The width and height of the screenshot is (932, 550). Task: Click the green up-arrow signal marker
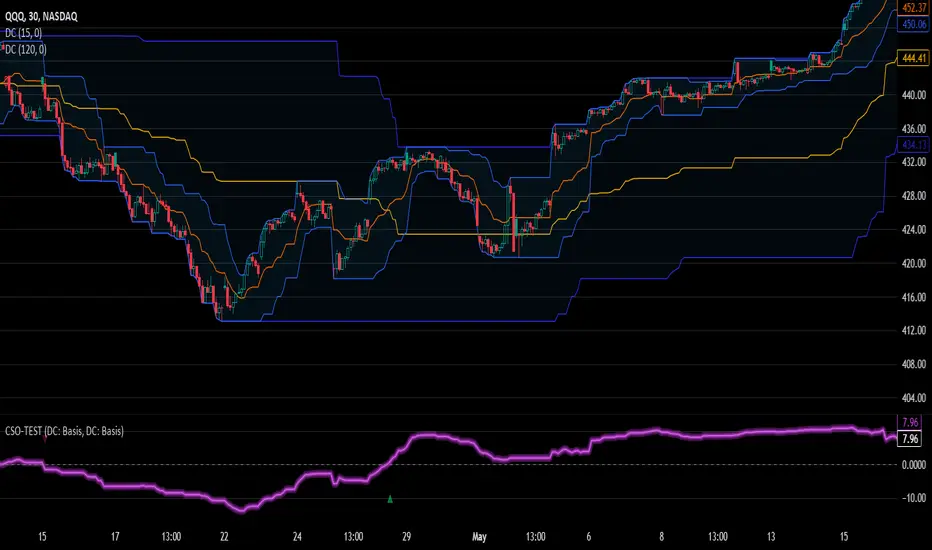(x=390, y=499)
